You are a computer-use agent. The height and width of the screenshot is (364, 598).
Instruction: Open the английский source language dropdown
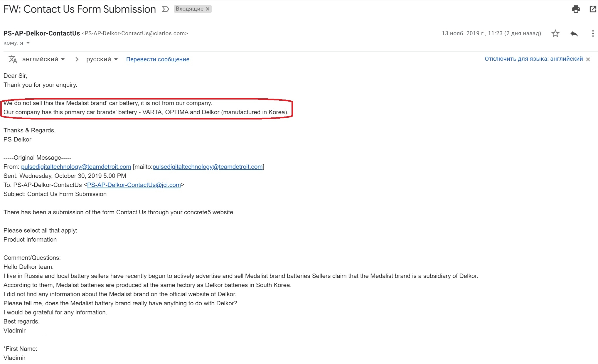43,59
